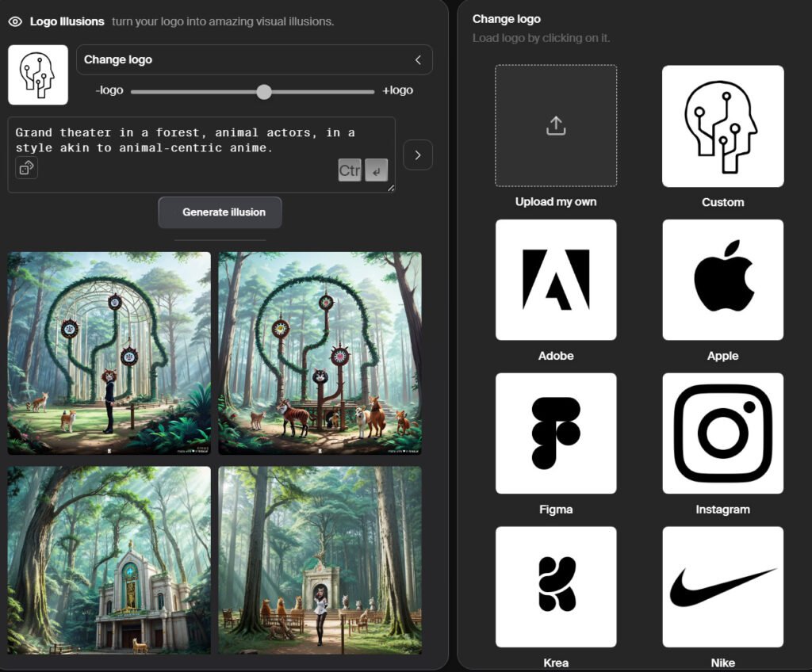The width and height of the screenshot is (812, 672).
Task: Select the Apple logo
Action: [x=723, y=280]
